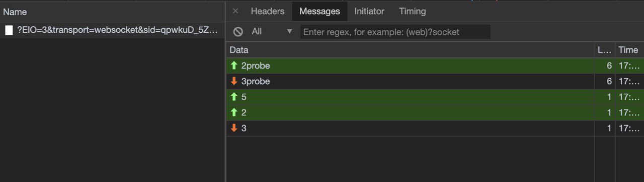Screen dimensions: 644x182
Task: Open the Initiator tab
Action: [369, 11]
